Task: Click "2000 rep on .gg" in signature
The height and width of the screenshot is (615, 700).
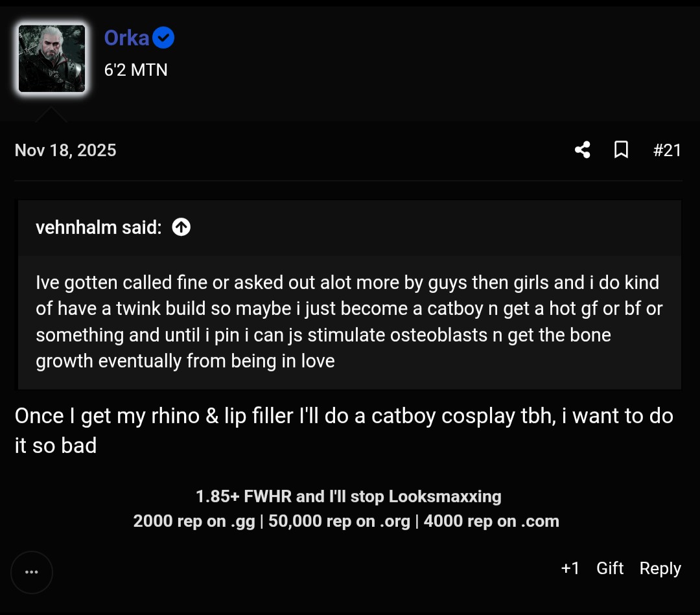Action: click(194, 521)
